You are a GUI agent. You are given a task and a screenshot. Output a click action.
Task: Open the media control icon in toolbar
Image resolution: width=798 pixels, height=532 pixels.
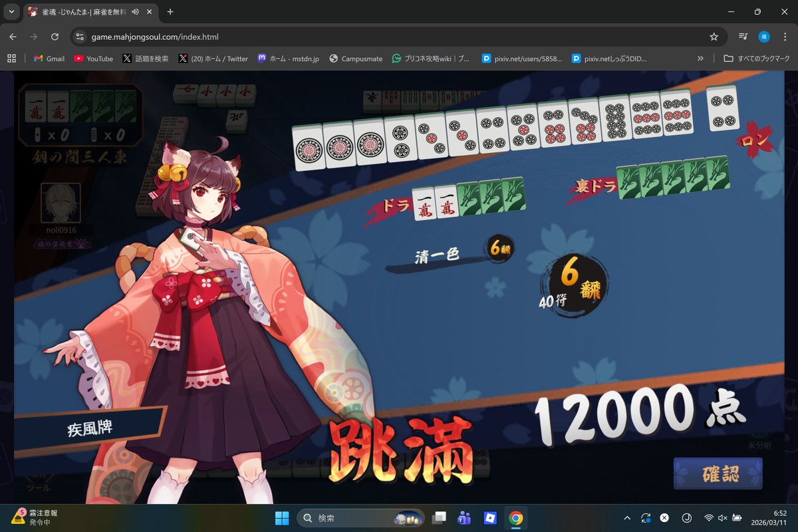point(743,37)
